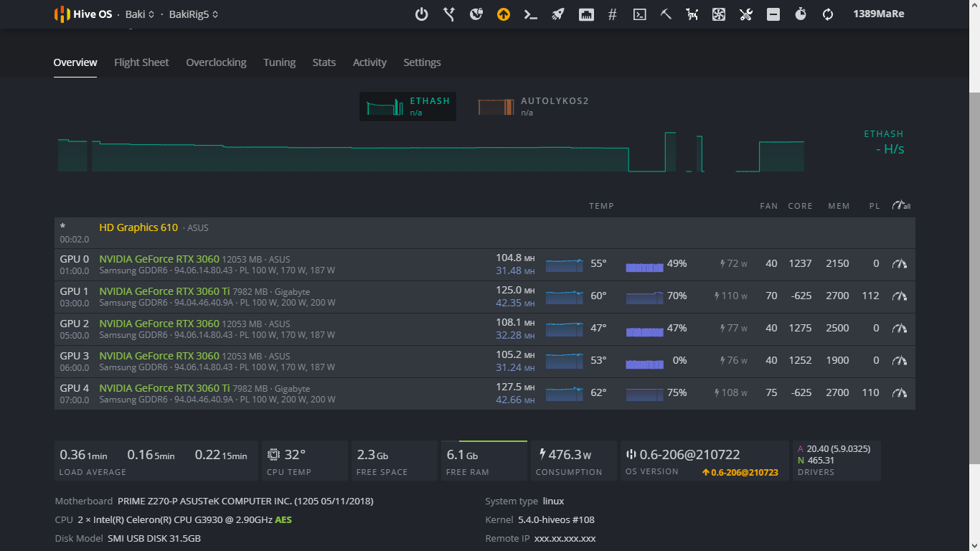Expand the BakiRig5 worker dropdown
The image size is (980, 551).
coord(194,14)
